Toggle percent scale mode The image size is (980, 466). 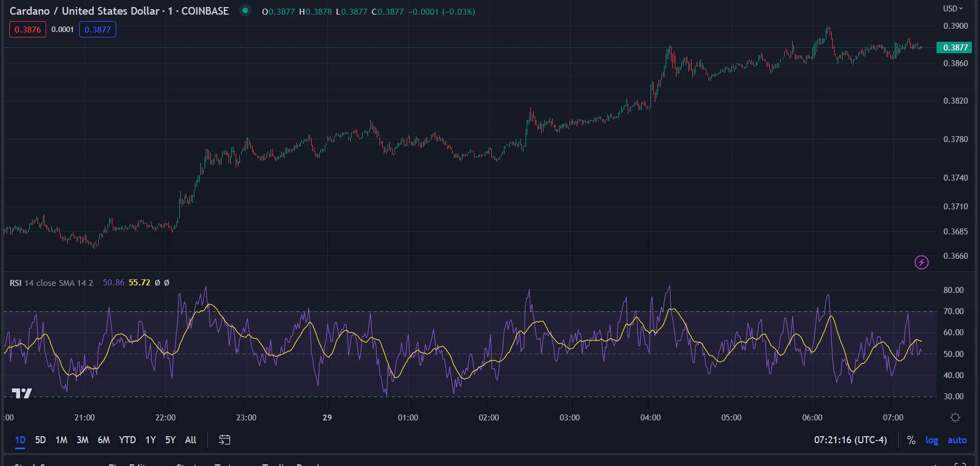[911, 440]
